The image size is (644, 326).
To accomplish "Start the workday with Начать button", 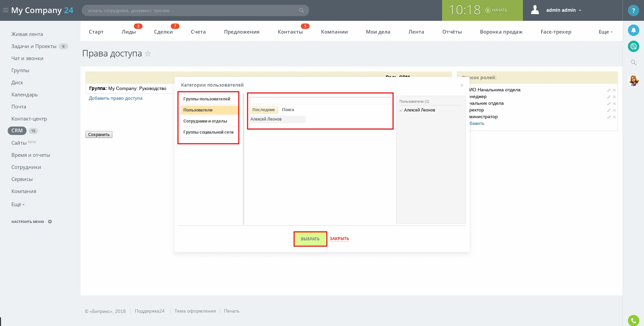I will coord(496,10).
